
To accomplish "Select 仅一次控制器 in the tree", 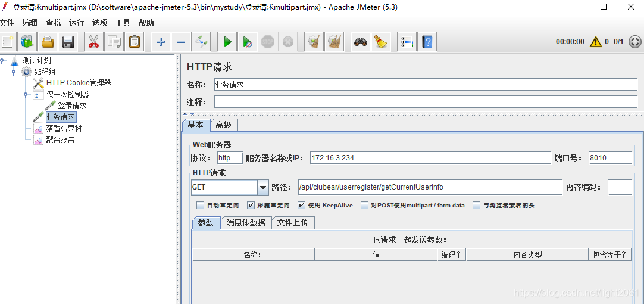I will [67, 95].
